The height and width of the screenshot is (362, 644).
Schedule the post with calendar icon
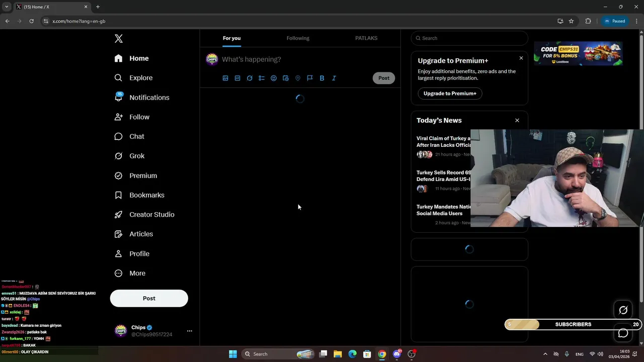pos(286,78)
